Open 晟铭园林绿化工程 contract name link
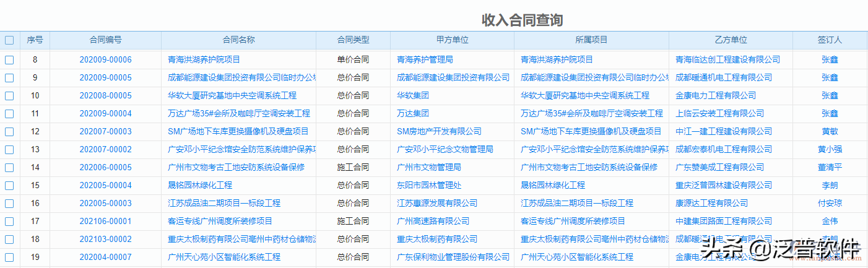Image resolution: width=868 pixels, height=268 pixels. (x=200, y=186)
